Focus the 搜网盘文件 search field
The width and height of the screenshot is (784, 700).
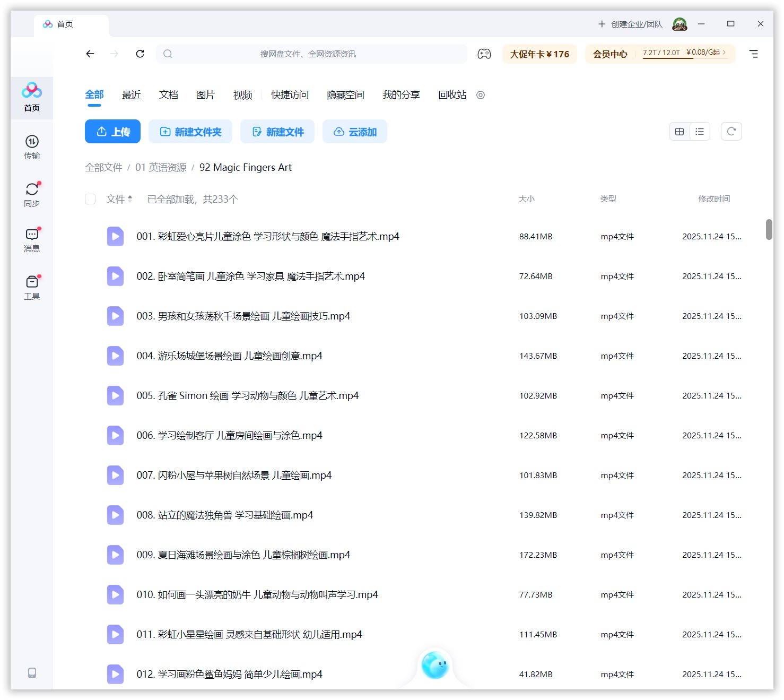pyautogui.click(x=312, y=54)
